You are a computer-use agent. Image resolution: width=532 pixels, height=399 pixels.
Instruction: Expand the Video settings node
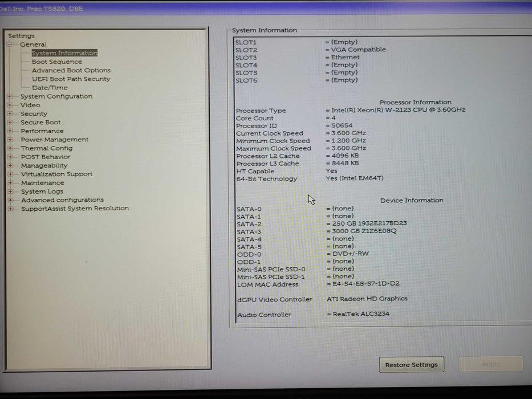coord(10,105)
